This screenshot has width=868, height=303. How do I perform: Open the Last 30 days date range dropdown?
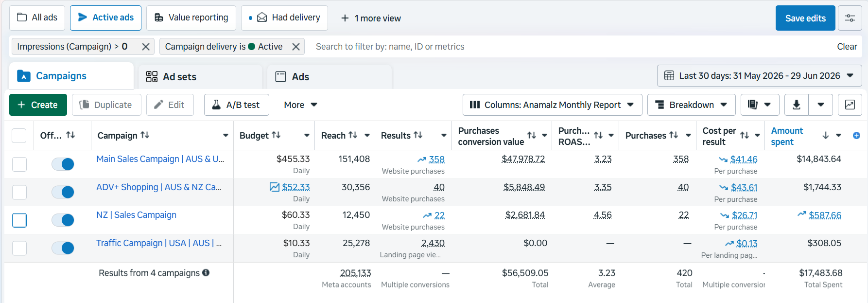pyautogui.click(x=759, y=76)
